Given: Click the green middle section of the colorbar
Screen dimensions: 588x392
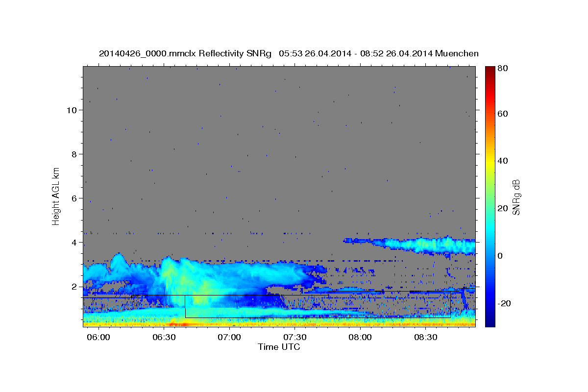Looking at the screenshot, I should click(490, 196).
